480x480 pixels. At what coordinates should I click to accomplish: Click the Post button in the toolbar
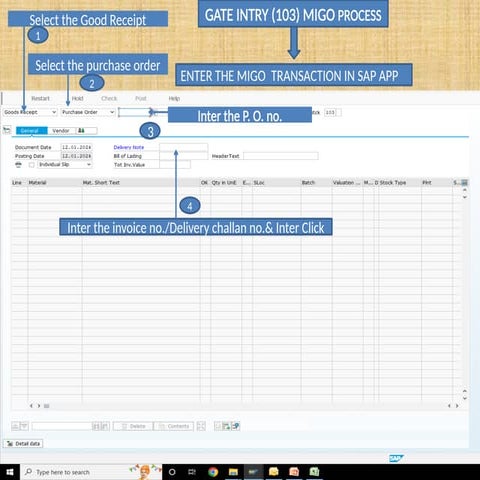141,98
